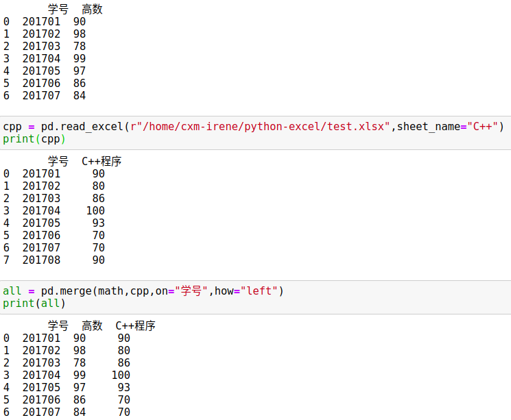Click the how="left" argument
Viewport: 511px width, 420px height.
click(x=246, y=291)
